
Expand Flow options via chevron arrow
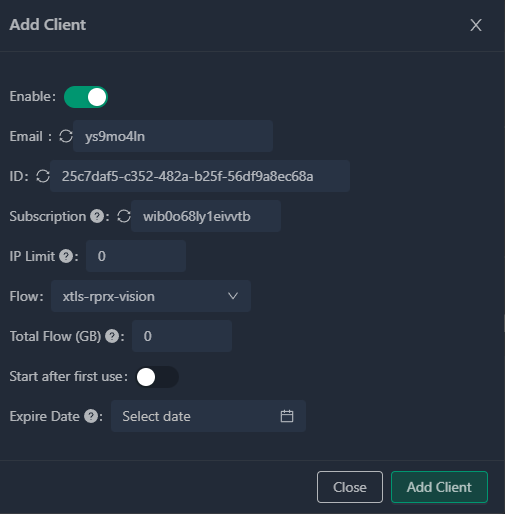tap(233, 296)
